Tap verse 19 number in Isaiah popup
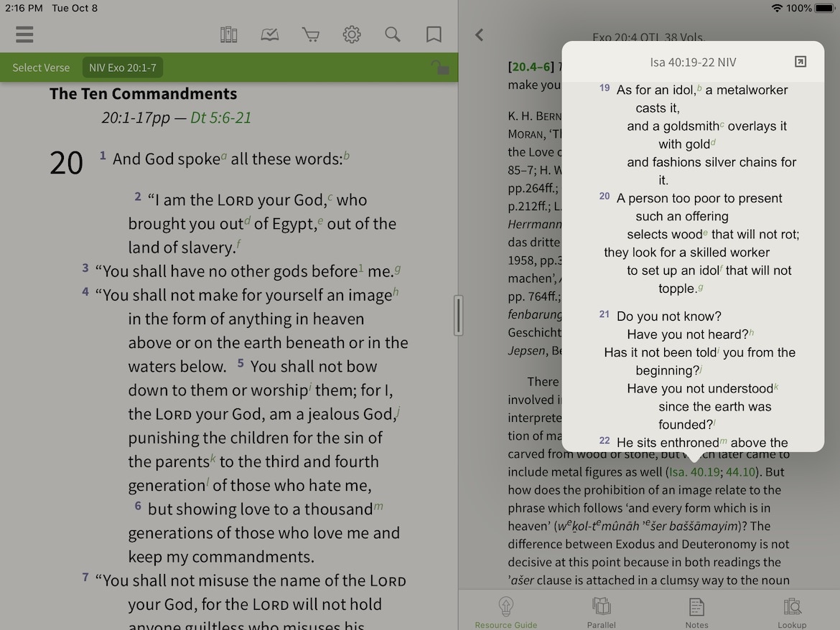 pyautogui.click(x=605, y=88)
